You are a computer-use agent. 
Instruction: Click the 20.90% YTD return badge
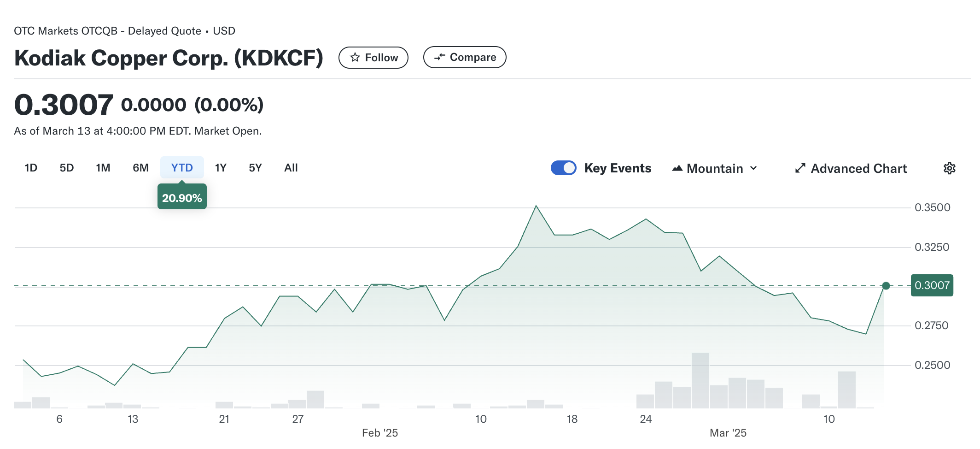[x=182, y=198]
